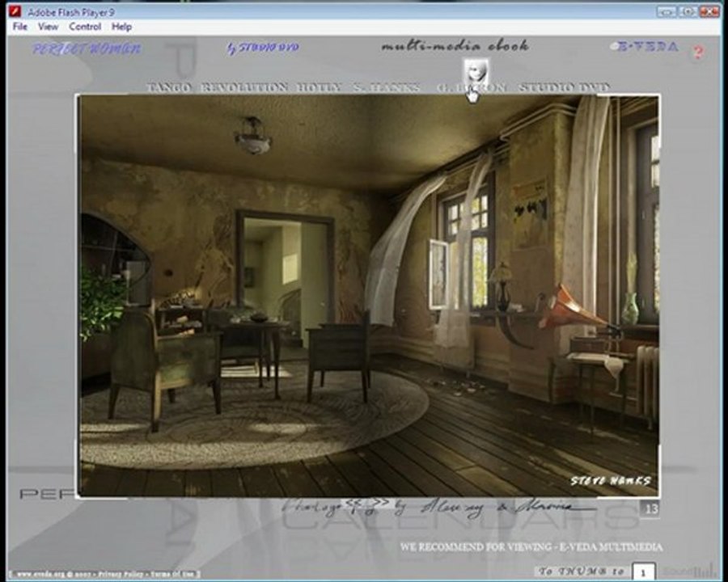
Task: Click the 'multi-media ebook' heading text
Action: [455, 46]
